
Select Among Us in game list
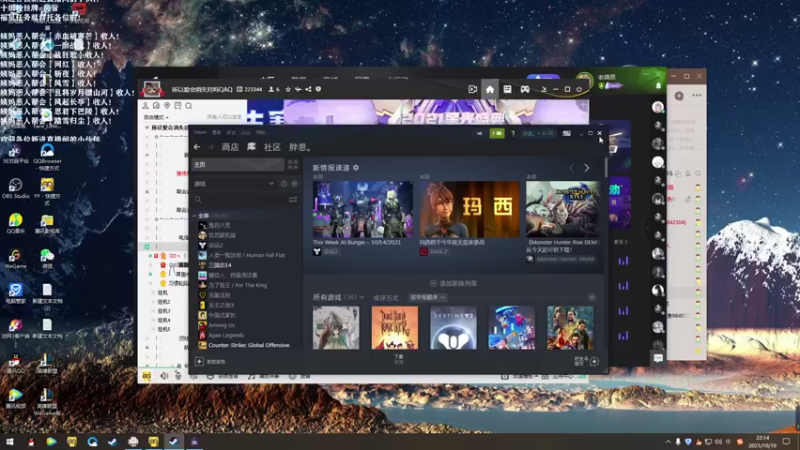[217, 325]
